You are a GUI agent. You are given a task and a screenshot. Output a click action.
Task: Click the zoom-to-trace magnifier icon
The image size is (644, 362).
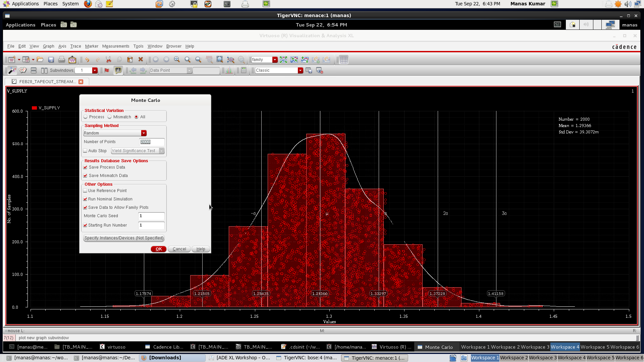231,60
